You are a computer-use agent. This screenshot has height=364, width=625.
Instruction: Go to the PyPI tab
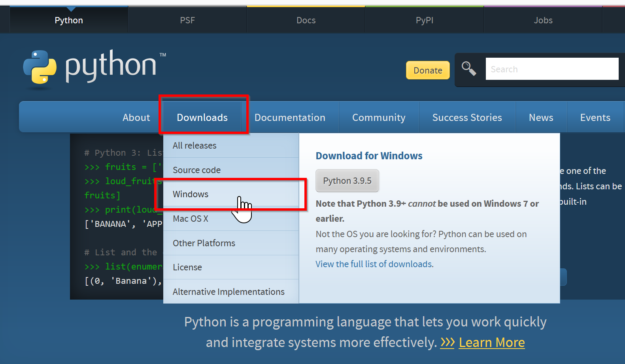(425, 20)
